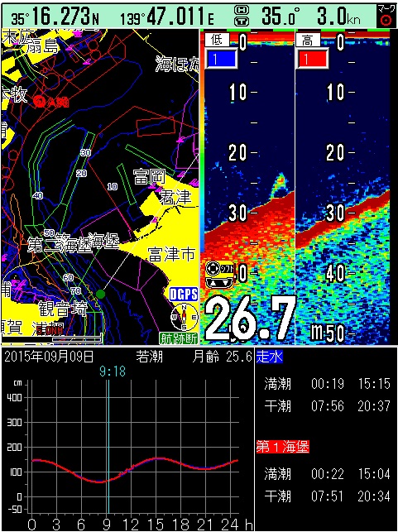Screen dimensions: 398x532
Task: Select the green boat position marker on the chart
Action: (x=100, y=294)
